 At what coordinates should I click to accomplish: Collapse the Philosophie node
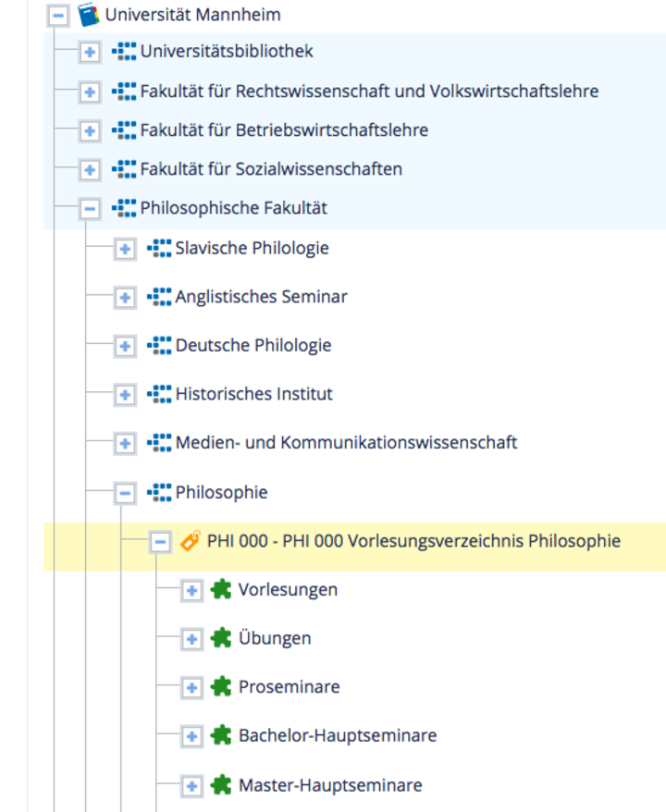125,493
